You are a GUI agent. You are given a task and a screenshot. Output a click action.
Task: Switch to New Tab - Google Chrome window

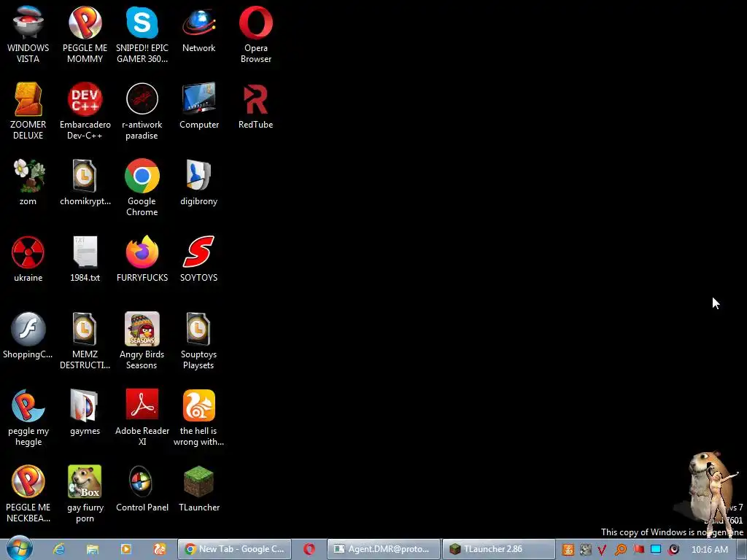coord(234,549)
